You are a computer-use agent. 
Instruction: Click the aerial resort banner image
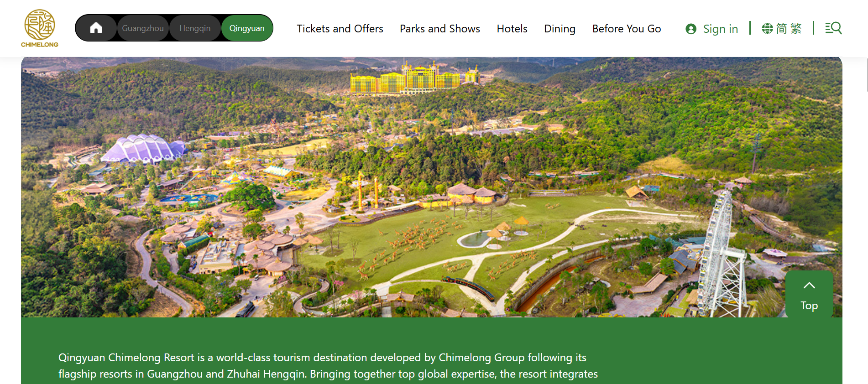[432, 187]
